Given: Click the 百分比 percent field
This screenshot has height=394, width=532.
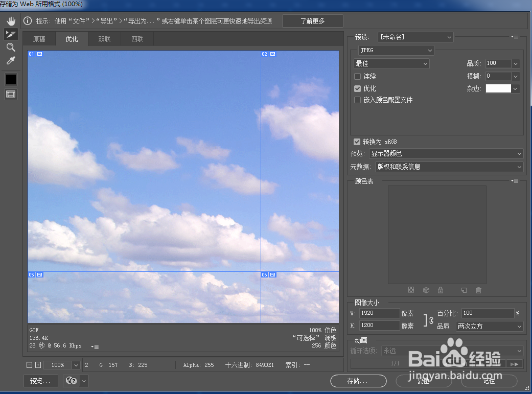Looking at the screenshot, I should tap(488, 313).
